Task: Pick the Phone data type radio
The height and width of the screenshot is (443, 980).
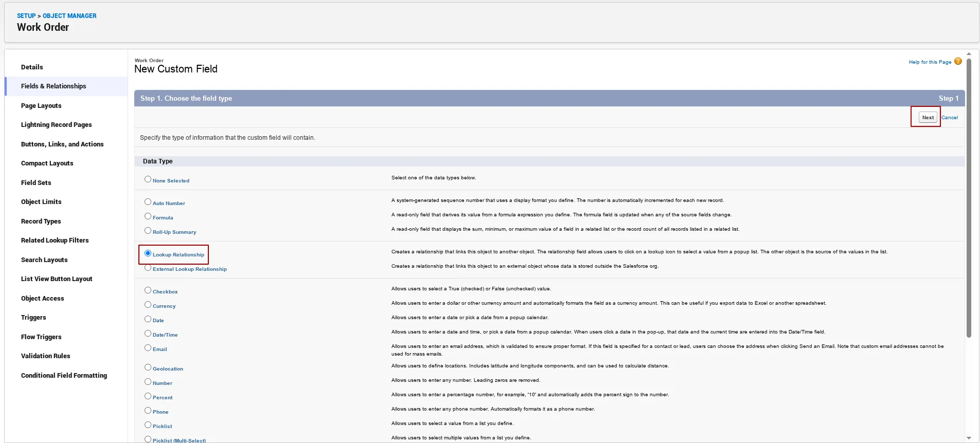Action: pyautogui.click(x=148, y=411)
